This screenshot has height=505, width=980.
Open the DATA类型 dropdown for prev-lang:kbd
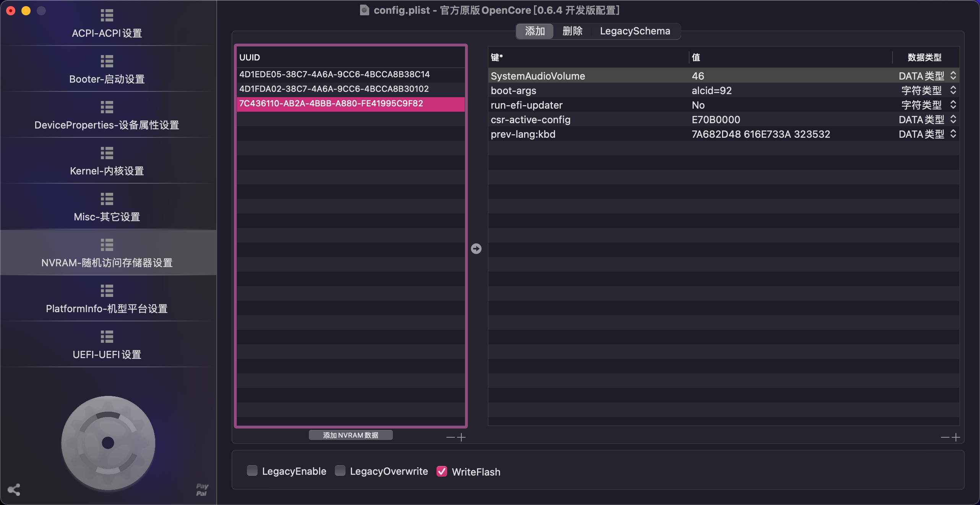[954, 134]
